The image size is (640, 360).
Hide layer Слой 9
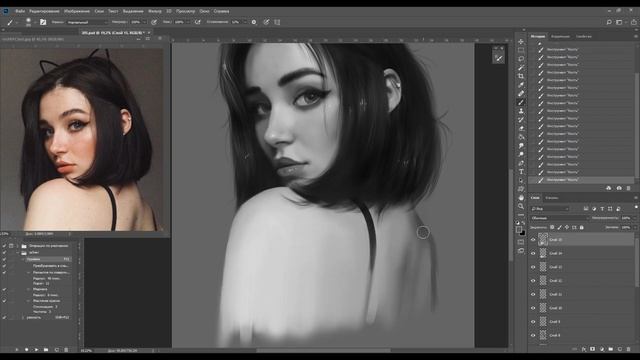pyautogui.click(x=533, y=322)
